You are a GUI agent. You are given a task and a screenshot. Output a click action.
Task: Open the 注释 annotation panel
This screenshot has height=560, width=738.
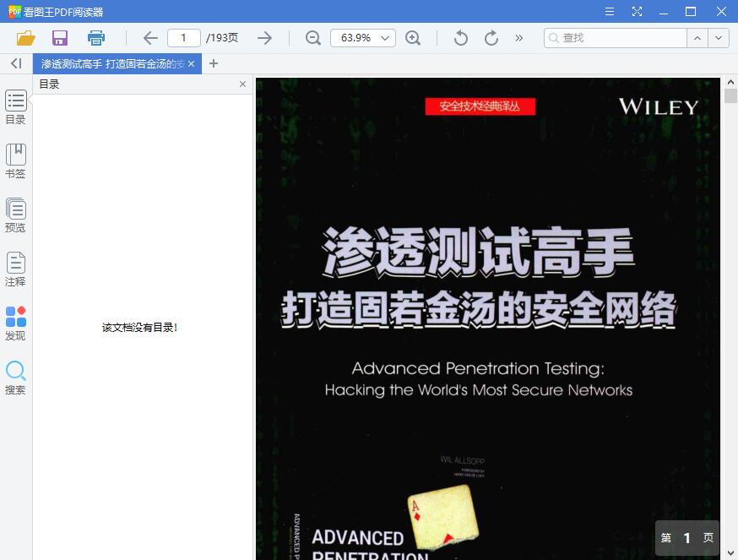15,269
